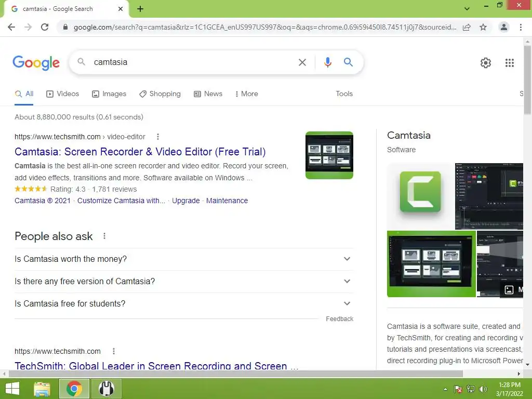The height and width of the screenshot is (399, 532).
Task: Share this page icon in address bar
Action: (467, 28)
